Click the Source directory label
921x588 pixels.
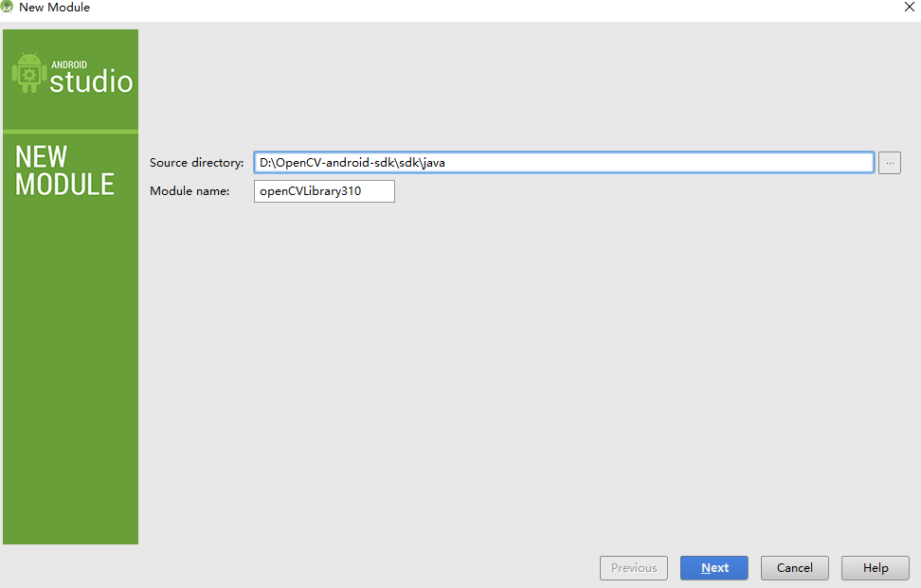197,163
